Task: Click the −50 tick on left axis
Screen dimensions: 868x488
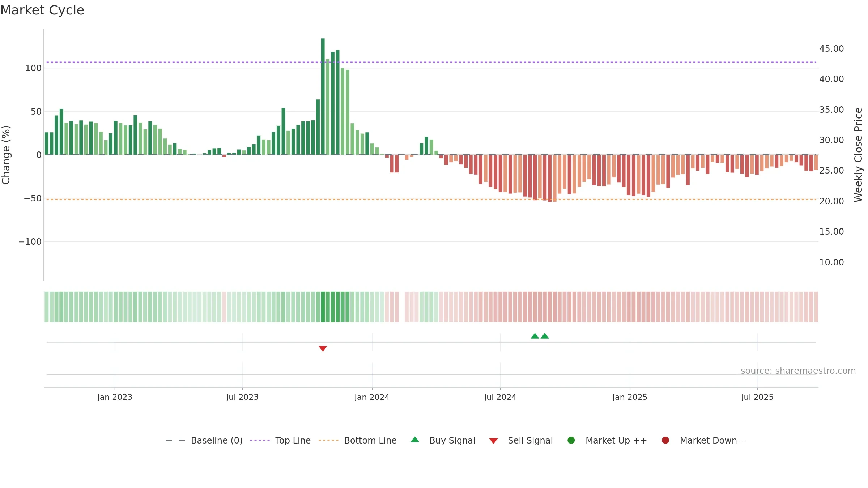Action: point(33,198)
